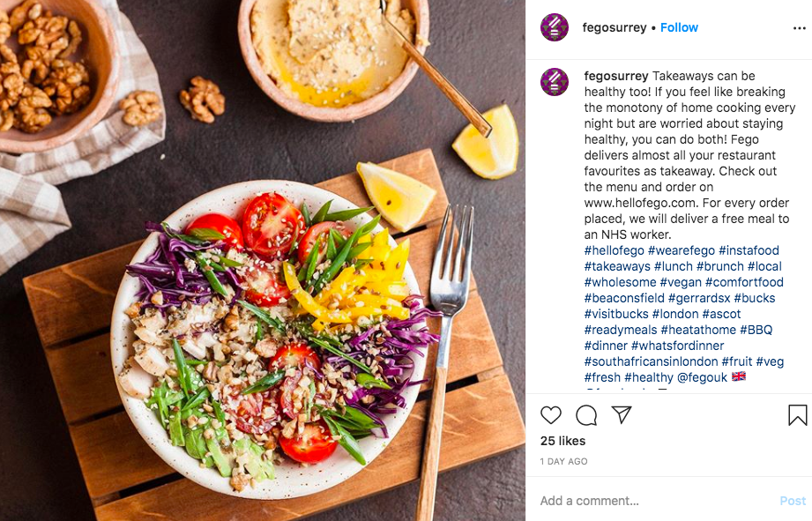The image size is (812, 521).
Task: Open the #hellofego hashtag
Action: tap(615, 250)
